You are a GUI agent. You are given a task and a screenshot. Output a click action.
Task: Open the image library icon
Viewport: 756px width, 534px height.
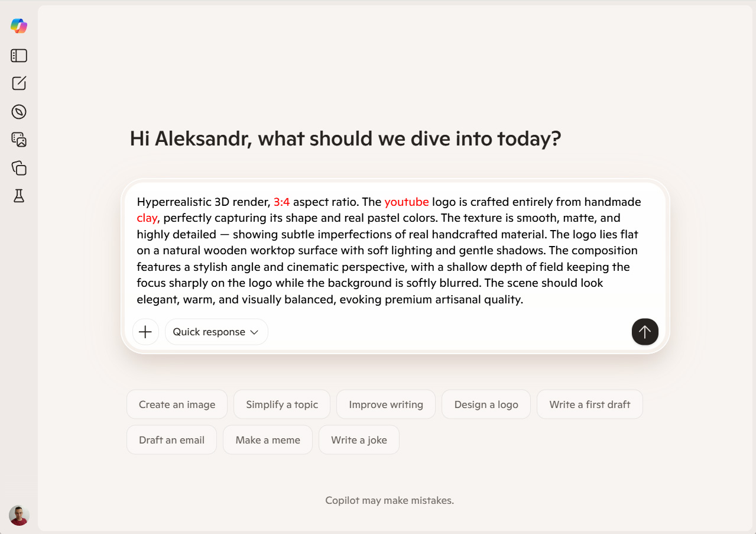pos(19,140)
